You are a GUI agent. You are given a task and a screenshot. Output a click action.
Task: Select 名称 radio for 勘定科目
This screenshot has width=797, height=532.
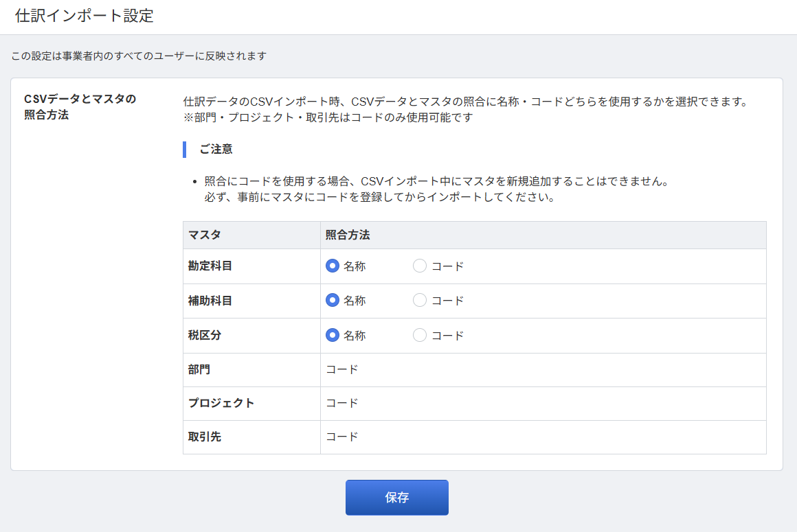point(333,266)
